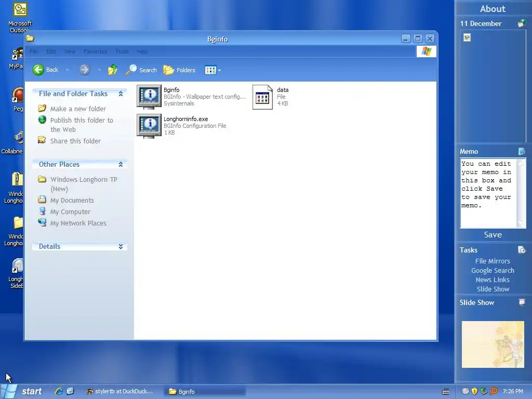Open Forward history dropdown arrow
This screenshot has height=399, width=532.
click(x=99, y=70)
